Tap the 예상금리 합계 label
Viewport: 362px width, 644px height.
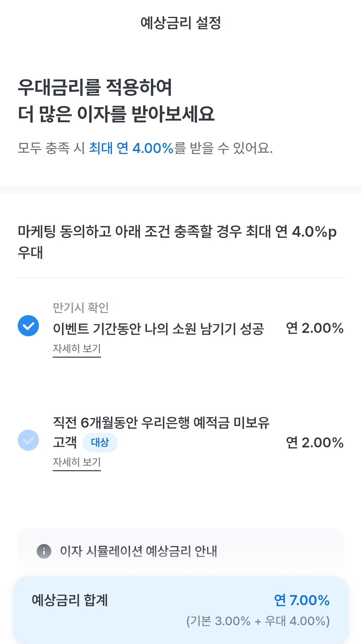(70, 600)
